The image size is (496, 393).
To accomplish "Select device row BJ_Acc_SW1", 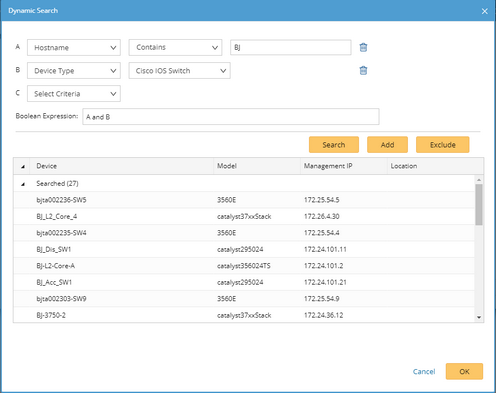I will 244,282.
